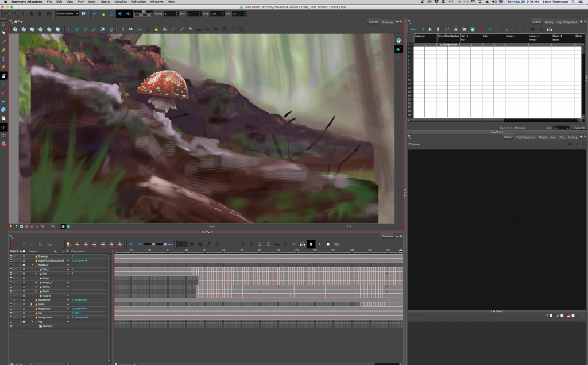Expand the beam layer in Timeline
This screenshot has width=588, height=365.
pos(32,304)
